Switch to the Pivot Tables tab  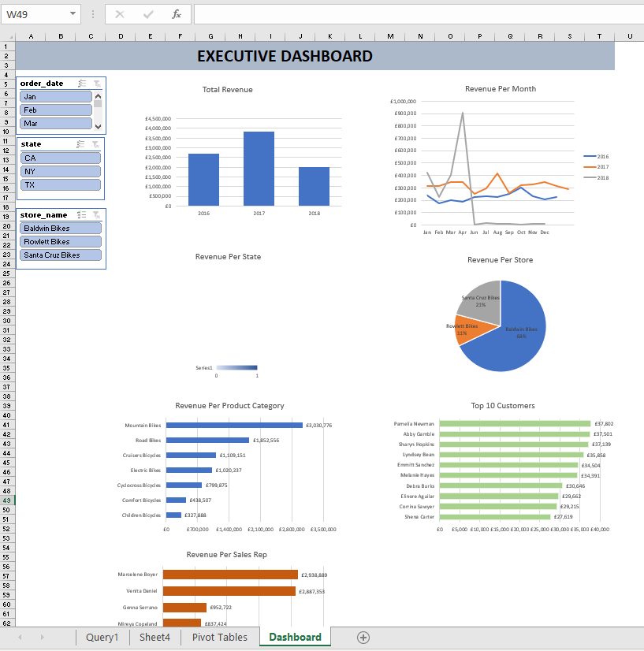(219, 637)
